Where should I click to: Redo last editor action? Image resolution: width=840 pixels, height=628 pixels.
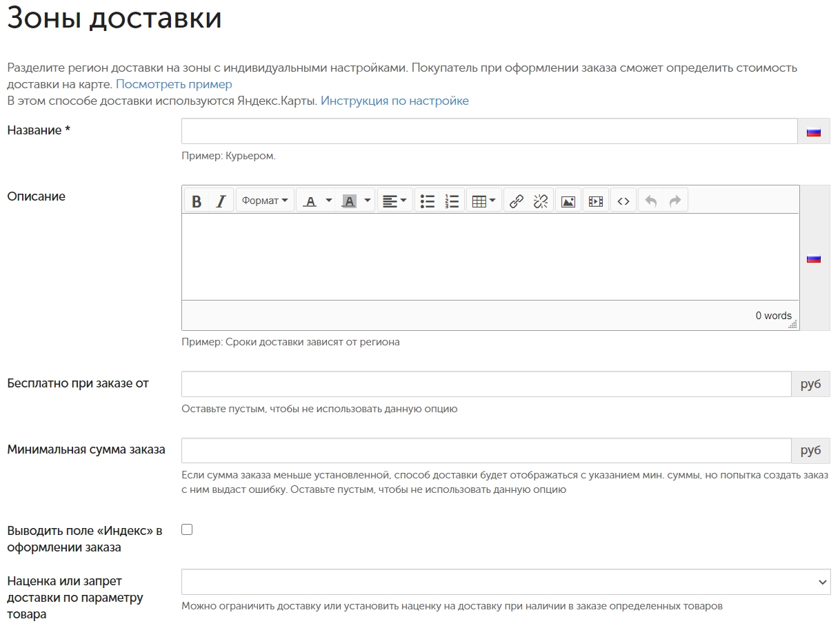pyautogui.click(x=675, y=201)
